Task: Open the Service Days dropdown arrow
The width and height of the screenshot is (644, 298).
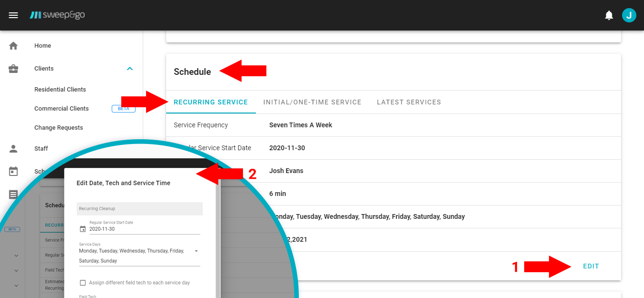Action: pyautogui.click(x=196, y=251)
